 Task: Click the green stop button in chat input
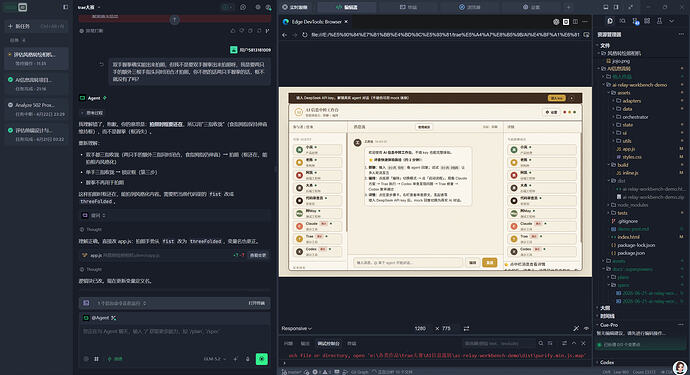(x=262, y=359)
